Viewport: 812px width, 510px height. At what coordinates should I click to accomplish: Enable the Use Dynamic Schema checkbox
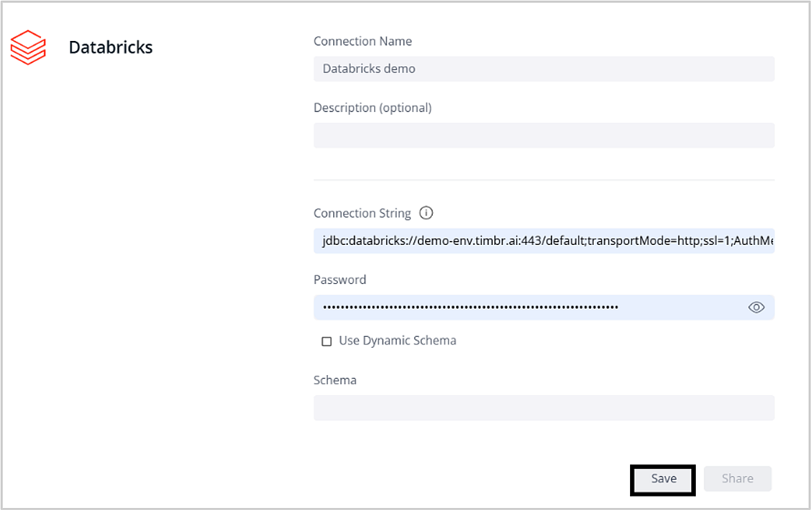326,342
